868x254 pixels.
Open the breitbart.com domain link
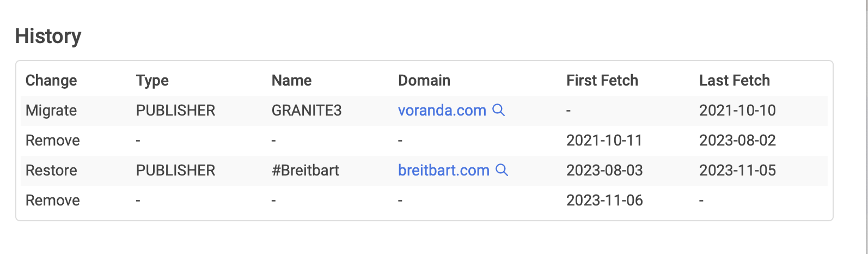click(443, 171)
